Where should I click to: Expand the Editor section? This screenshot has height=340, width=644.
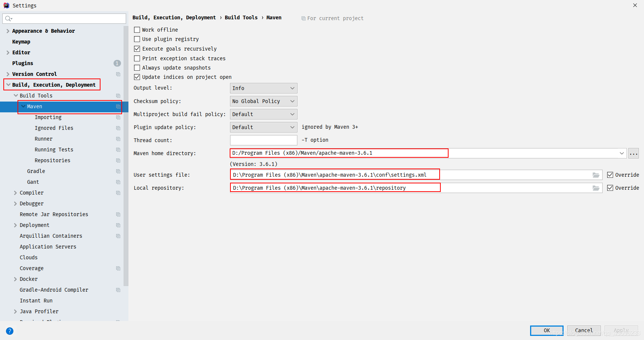coord(8,52)
